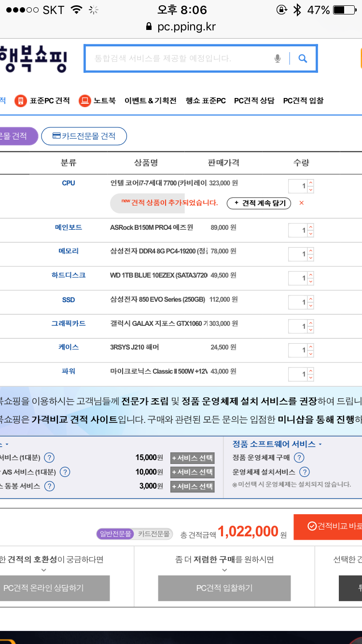The height and width of the screenshot is (644, 362).
Task: Tap the microphone voice search icon
Action: coord(278,59)
